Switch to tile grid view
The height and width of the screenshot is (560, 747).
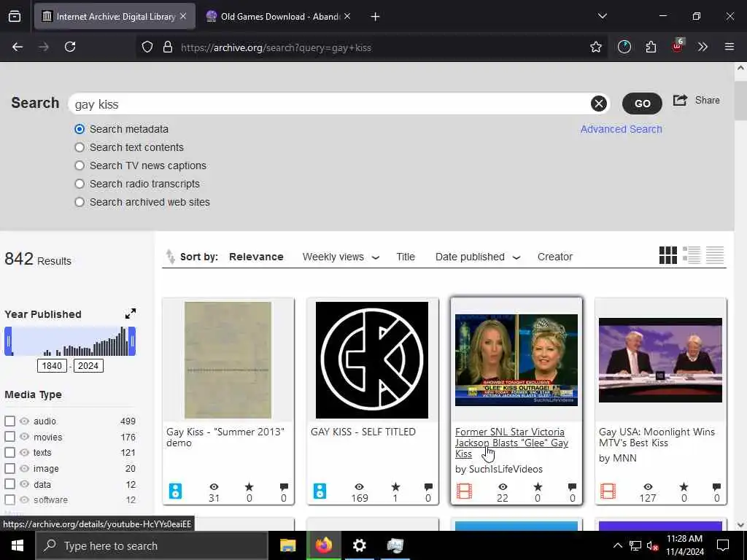point(668,255)
